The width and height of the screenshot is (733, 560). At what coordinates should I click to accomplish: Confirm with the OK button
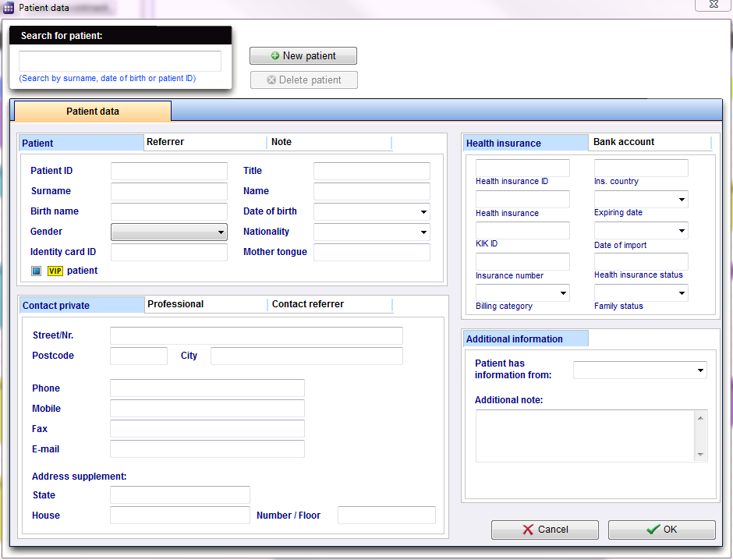(662, 530)
